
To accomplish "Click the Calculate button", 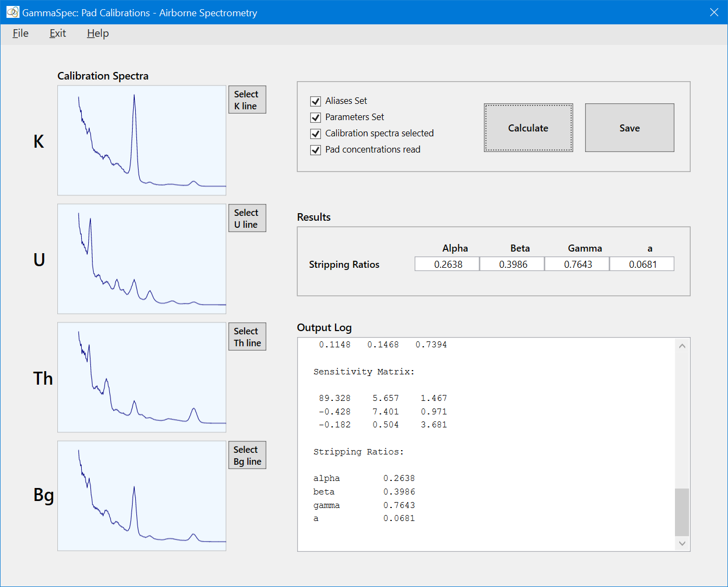I will point(528,128).
